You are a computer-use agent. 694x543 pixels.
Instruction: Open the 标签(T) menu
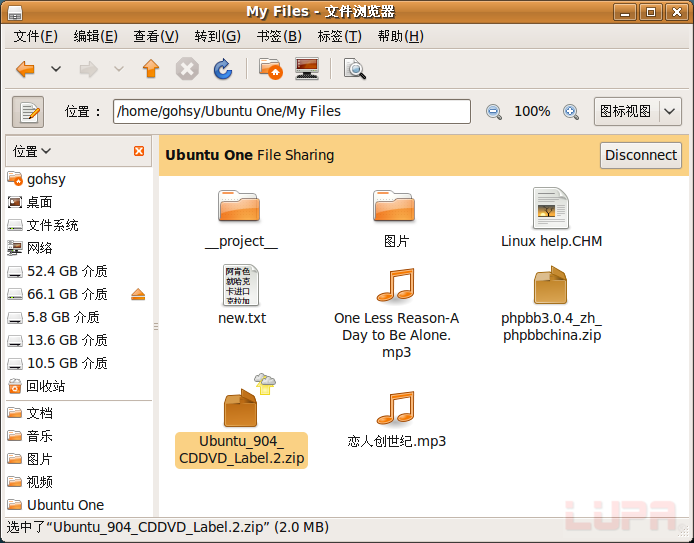[x=339, y=36]
